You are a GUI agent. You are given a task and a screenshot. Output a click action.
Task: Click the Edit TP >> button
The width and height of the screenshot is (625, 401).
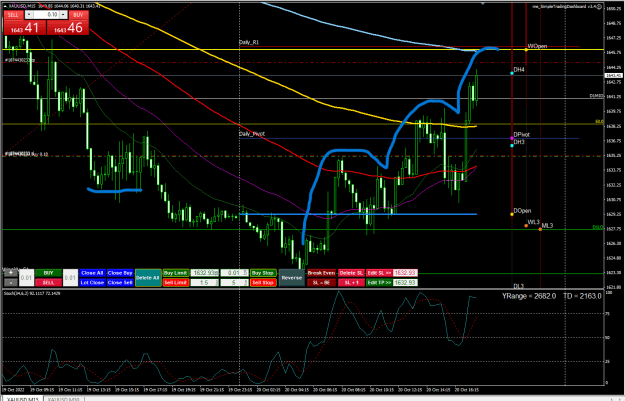pos(379,282)
